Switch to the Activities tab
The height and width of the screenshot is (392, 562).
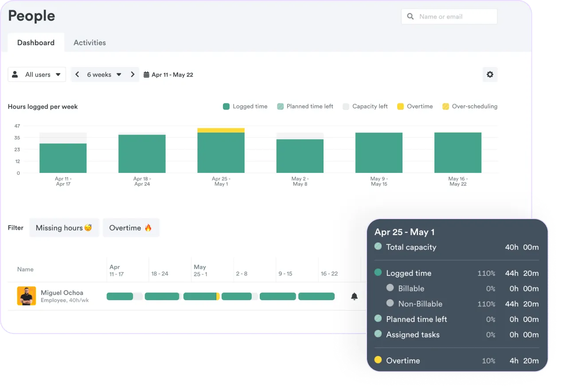[90, 42]
